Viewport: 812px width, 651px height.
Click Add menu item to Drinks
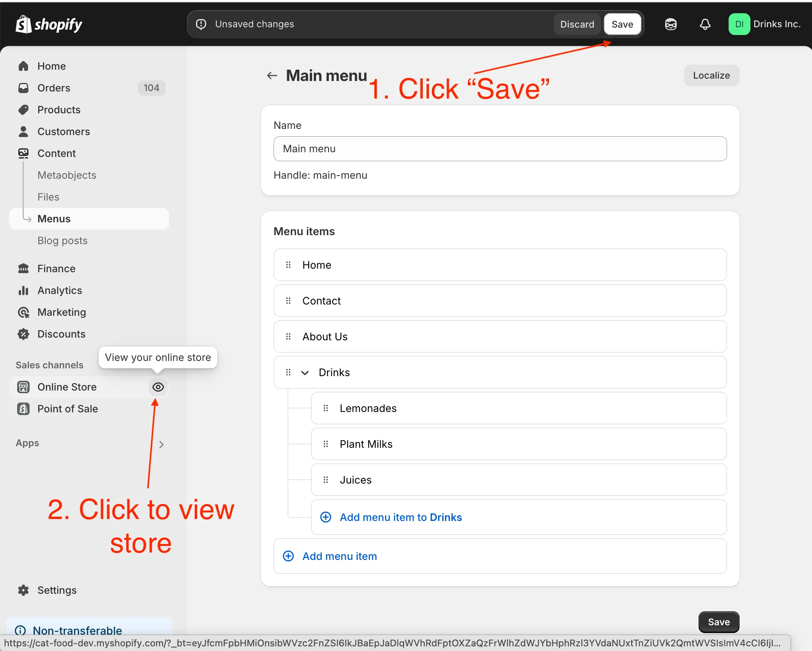400,517
